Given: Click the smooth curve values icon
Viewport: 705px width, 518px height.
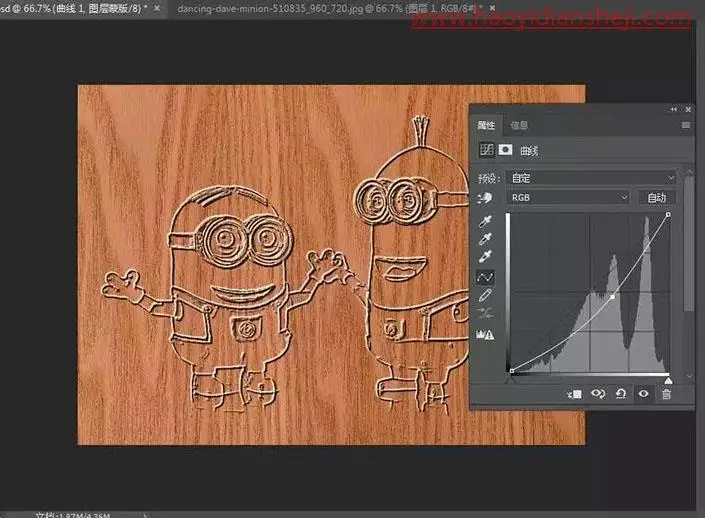Looking at the screenshot, I should (x=485, y=313).
